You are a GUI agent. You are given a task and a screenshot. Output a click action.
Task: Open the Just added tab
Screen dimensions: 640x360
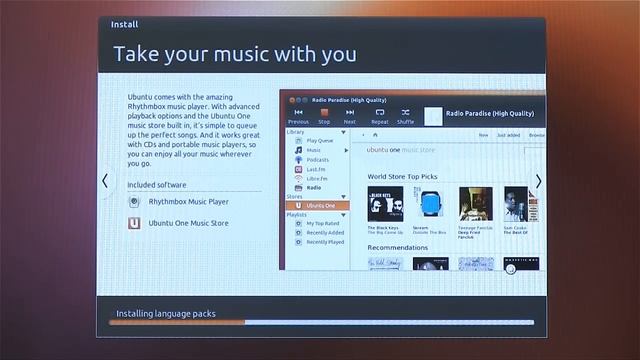coord(508,135)
